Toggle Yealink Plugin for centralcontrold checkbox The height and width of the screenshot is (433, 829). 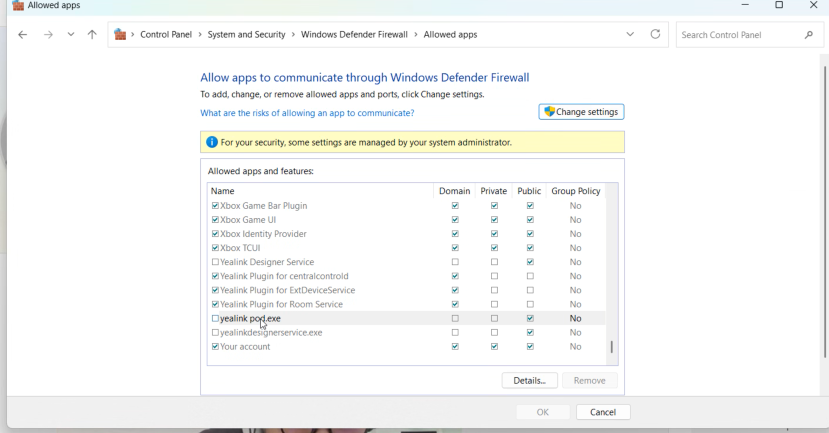pos(215,276)
